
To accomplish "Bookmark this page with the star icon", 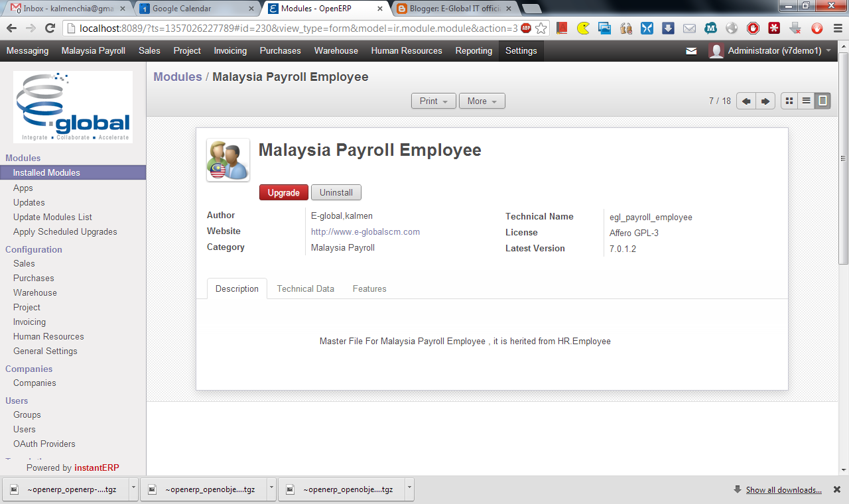I will [x=541, y=28].
